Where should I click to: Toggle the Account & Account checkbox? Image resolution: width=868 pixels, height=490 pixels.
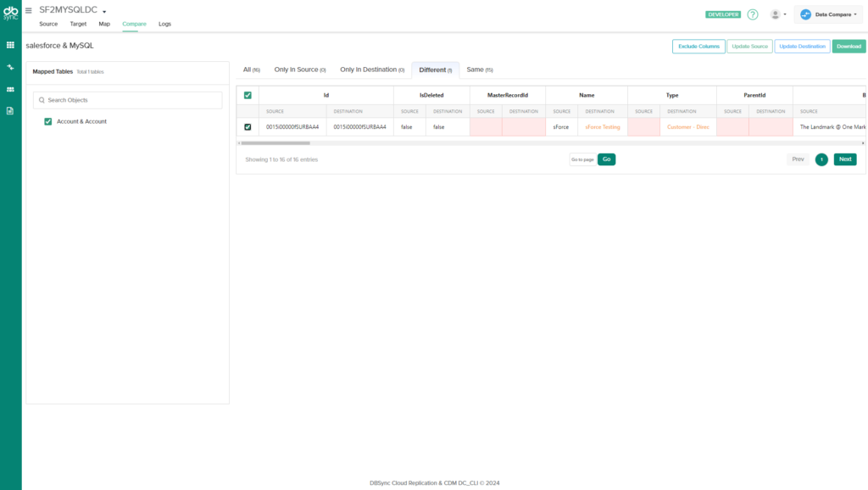tap(48, 121)
